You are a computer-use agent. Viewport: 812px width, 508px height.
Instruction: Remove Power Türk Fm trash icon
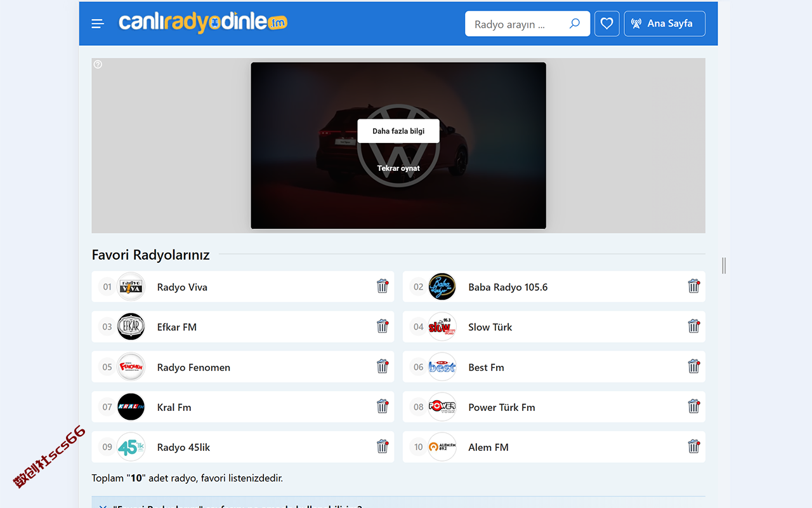pos(694,406)
